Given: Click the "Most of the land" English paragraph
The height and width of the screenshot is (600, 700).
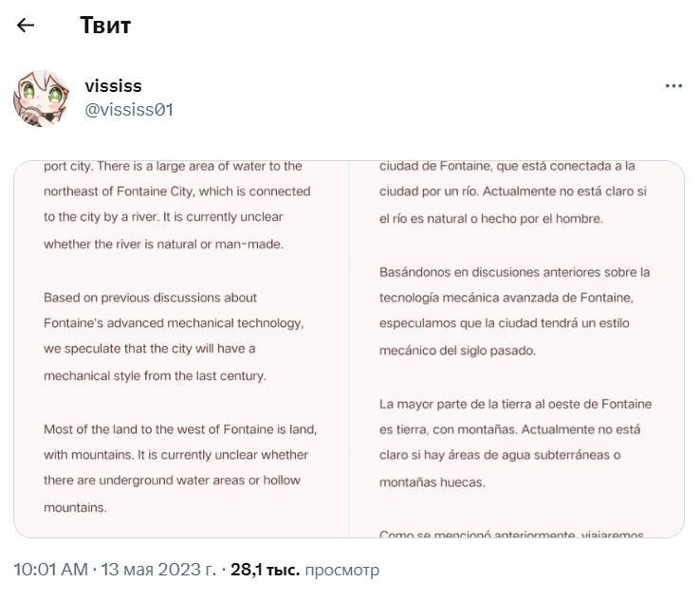Looking at the screenshot, I should point(179,468).
